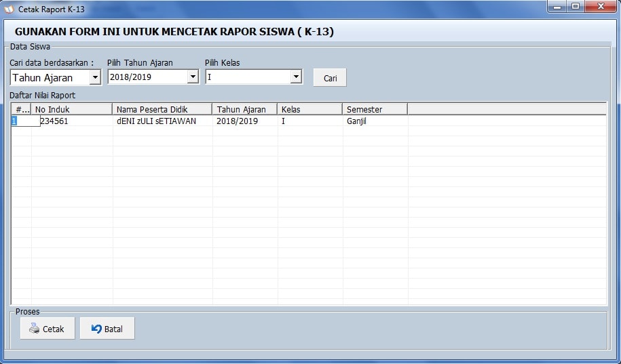Click the Cari search button
This screenshot has height=364, width=621.
(x=330, y=77)
